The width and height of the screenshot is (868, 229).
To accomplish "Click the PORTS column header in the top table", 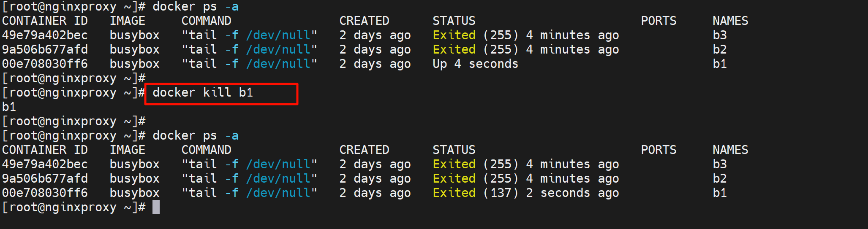I will click(x=658, y=21).
